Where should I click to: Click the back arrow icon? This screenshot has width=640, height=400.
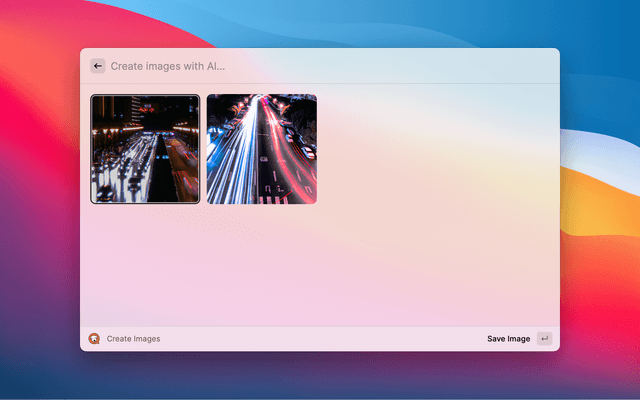click(98, 66)
